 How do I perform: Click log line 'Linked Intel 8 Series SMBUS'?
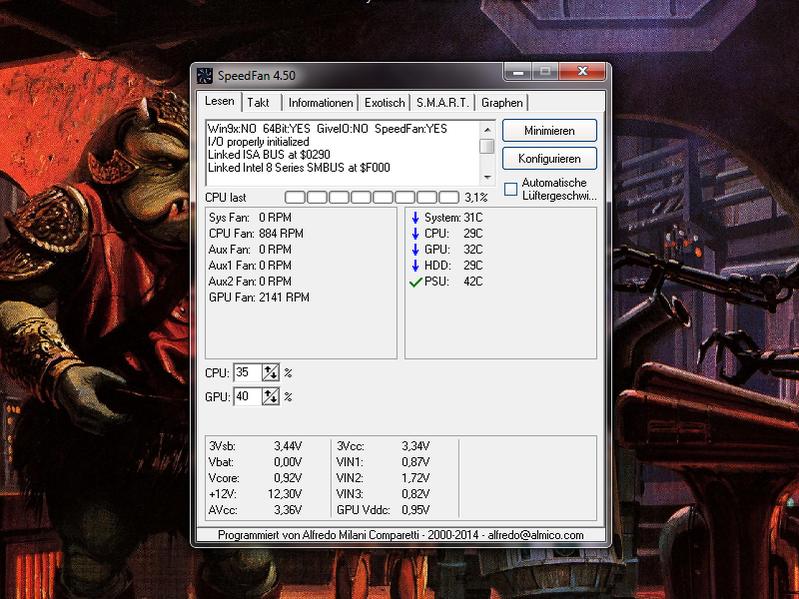pyautogui.click(x=299, y=167)
